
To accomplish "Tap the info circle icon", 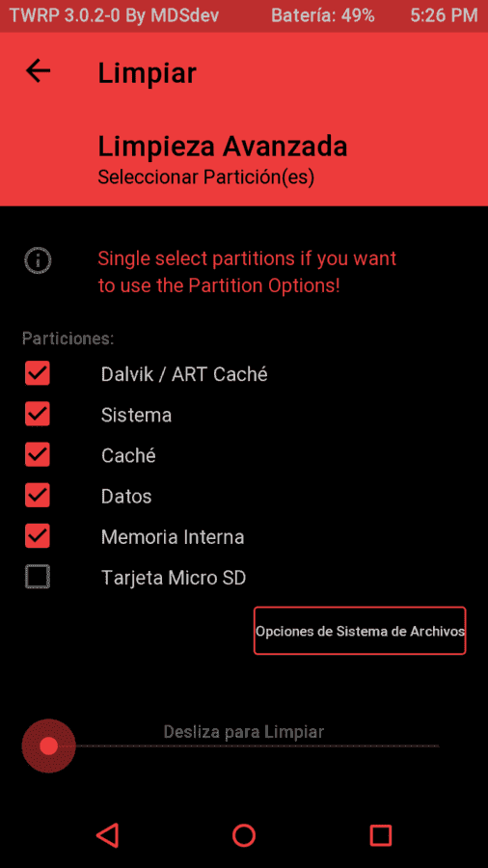I will tap(38, 260).
